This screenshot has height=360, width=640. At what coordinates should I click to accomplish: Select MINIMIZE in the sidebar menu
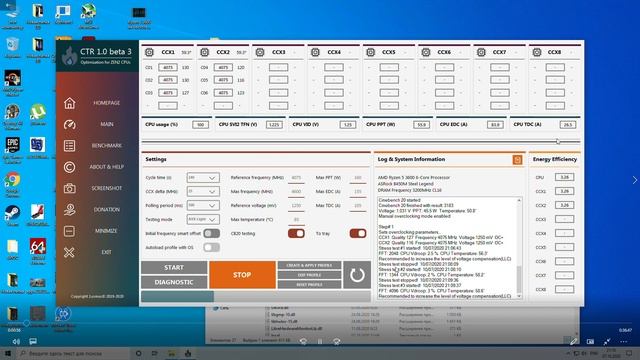click(x=106, y=231)
